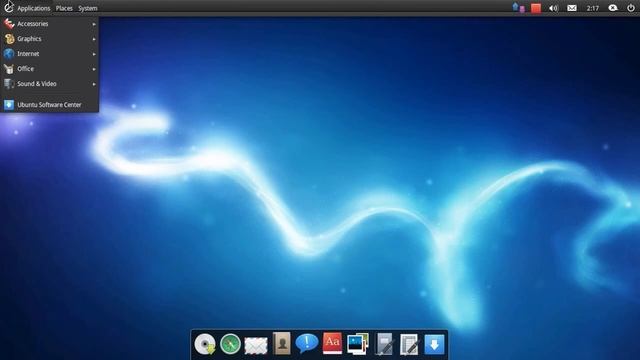Screen dimensions: 640x360
Task: Expand arrow beside Office entry
Action: pos(94,69)
